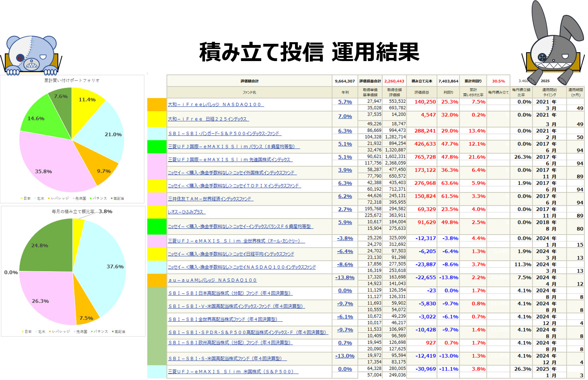Image resolution: width=588 pixels, height=380 pixels.
Task: Click the 5.7% annual return link
Action: coord(345,102)
